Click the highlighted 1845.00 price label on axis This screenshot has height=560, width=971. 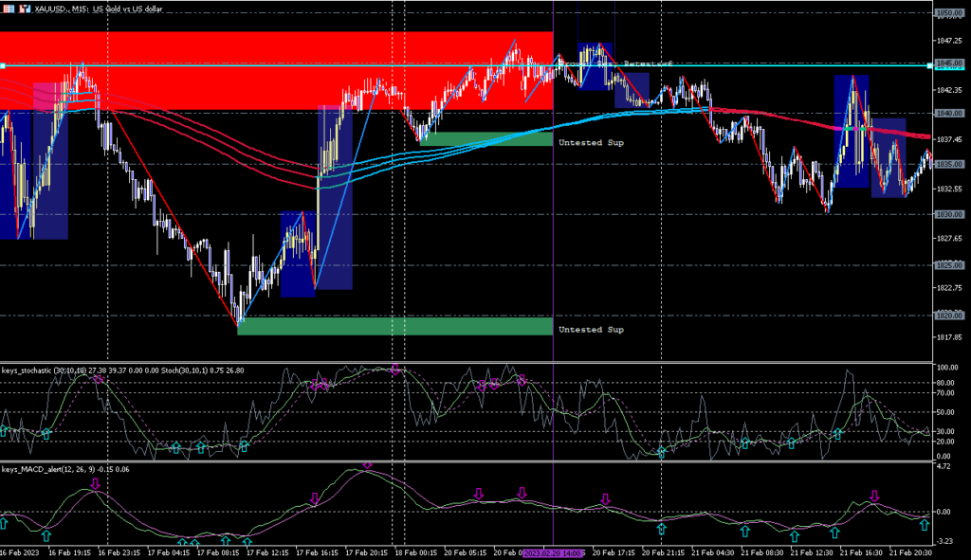point(947,66)
